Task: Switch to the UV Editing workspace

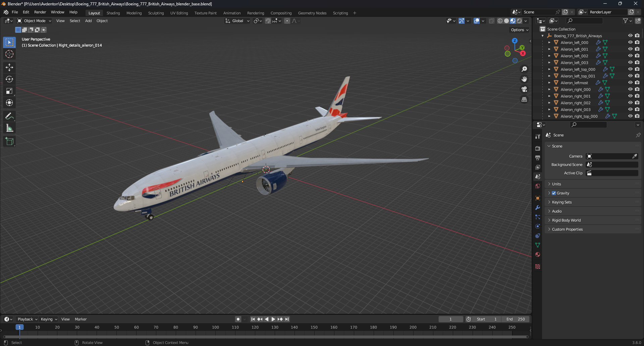Action: [179, 13]
